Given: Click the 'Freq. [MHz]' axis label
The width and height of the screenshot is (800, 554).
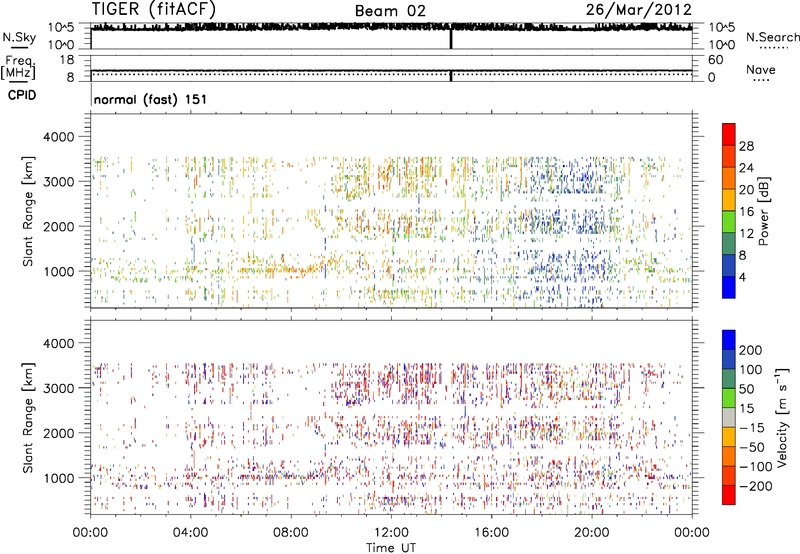Looking at the screenshot, I should coord(18,68).
